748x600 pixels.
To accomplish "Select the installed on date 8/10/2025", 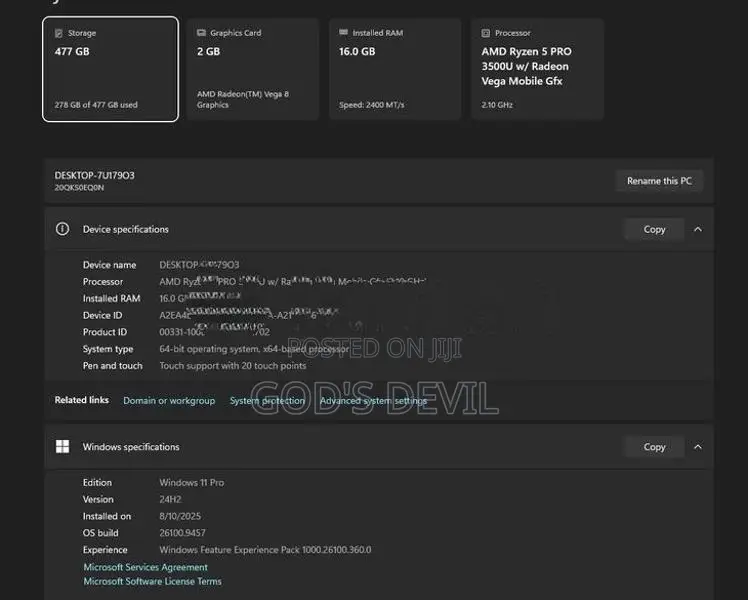I will (180, 516).
